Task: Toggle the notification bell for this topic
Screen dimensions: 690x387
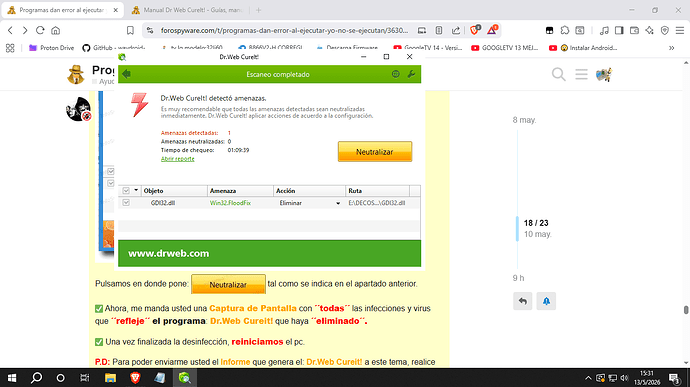Action: click(x=546, y=301)
